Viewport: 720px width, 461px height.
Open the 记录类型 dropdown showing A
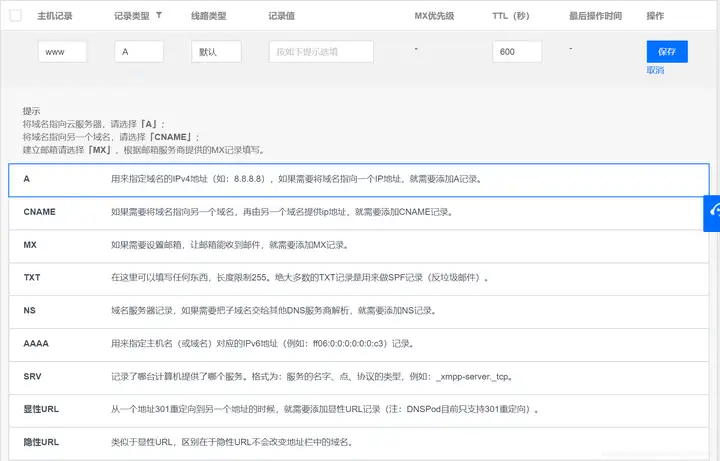(139, 52)
